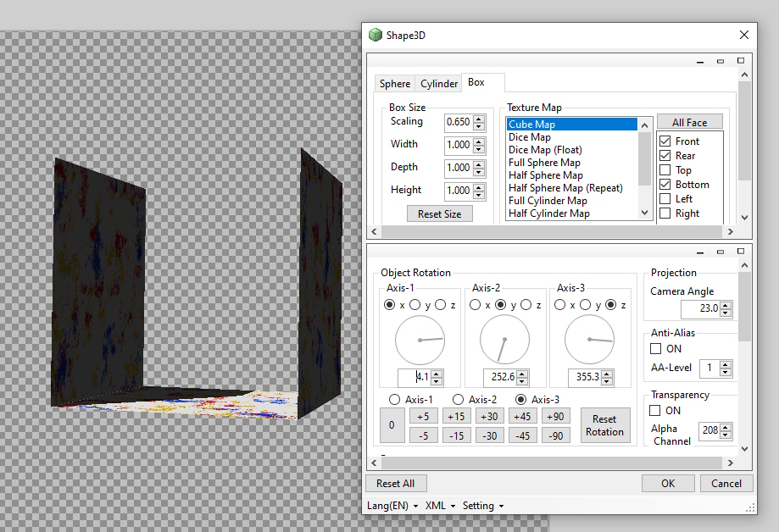Maximize the Object Rotation panel
Screen dimensions: 779x532
click(741, 252)
